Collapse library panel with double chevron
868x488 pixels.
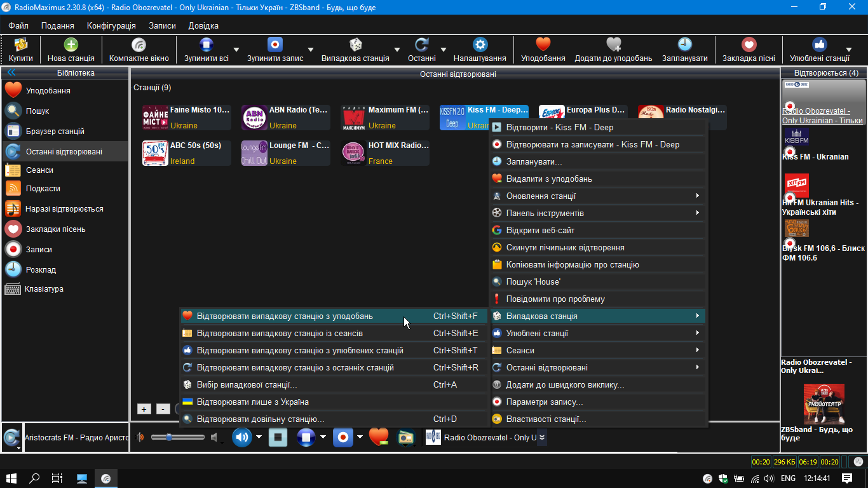click(11, 73)
